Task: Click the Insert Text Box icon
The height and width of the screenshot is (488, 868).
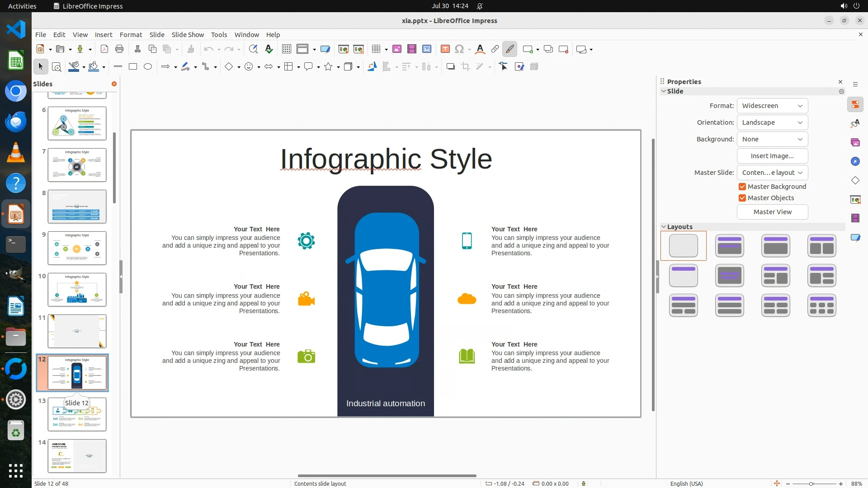Action: pos(445,49)
